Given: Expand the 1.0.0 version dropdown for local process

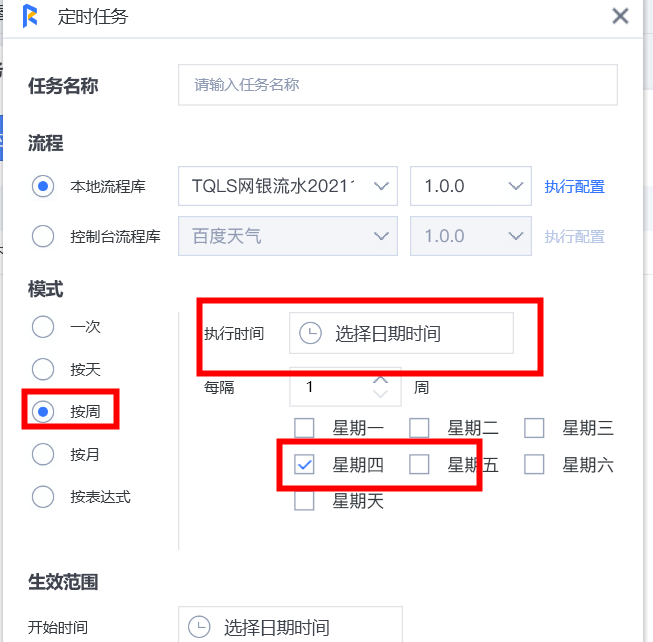Looking at the screenshot, I should [471, 186].
